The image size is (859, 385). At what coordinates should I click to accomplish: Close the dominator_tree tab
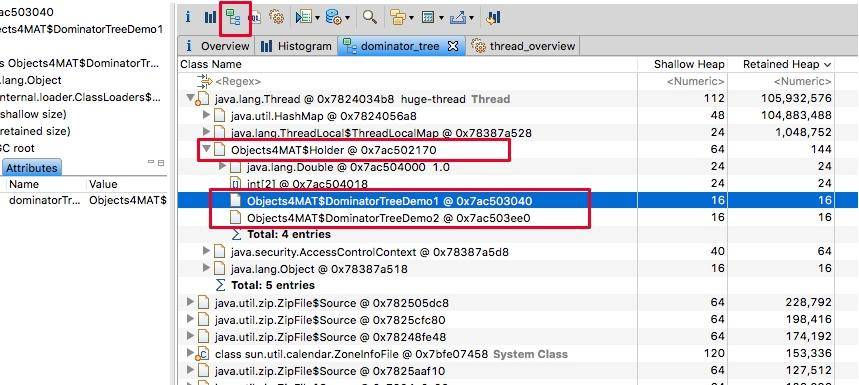tap(453, 46)
